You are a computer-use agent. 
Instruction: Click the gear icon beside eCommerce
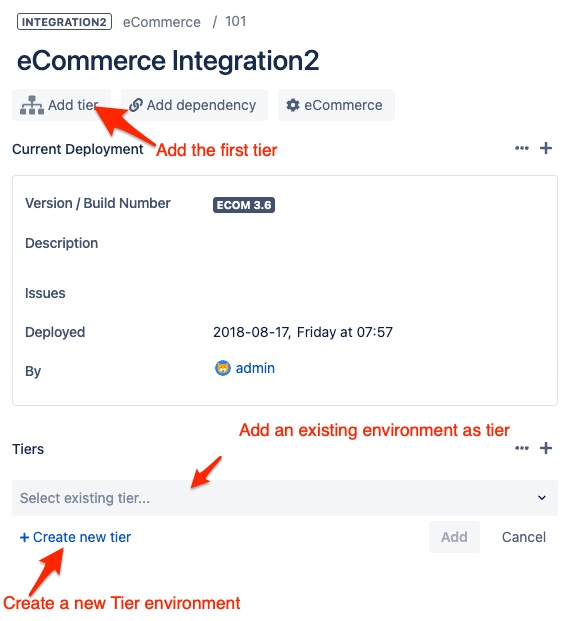click(x=293, y=105)
